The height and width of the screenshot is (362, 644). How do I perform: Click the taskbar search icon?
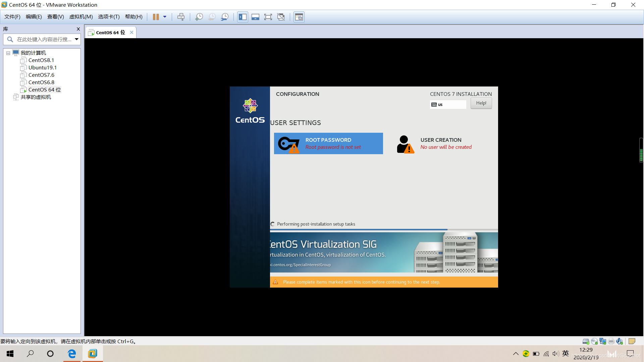click(30, 354)
